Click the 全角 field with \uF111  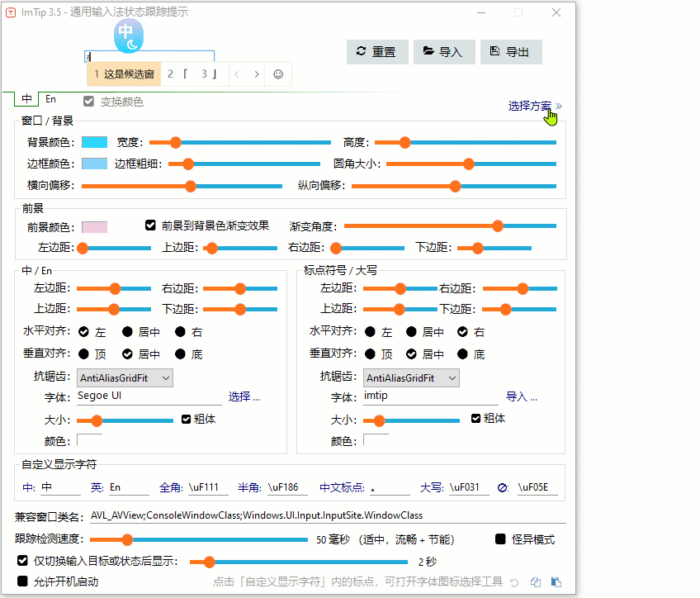click(x=209, y=487)
